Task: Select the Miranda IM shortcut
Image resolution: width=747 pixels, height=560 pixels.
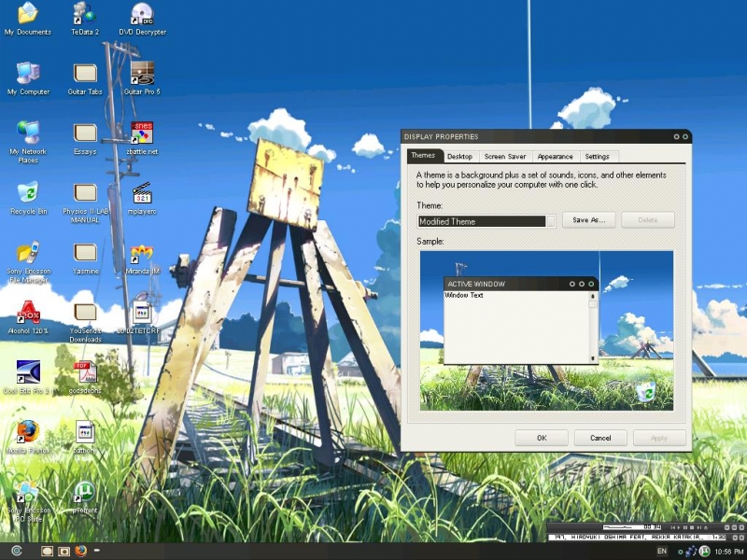Action: click(x=142, y=259)
